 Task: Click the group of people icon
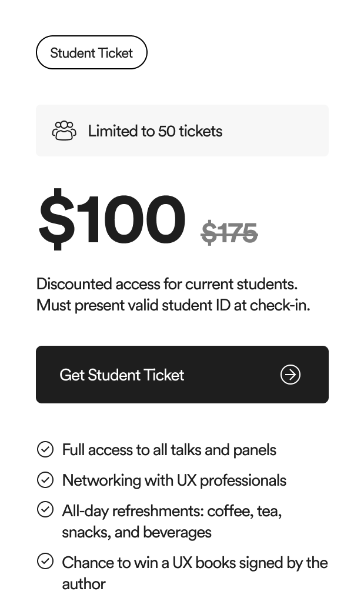point(64,131)
